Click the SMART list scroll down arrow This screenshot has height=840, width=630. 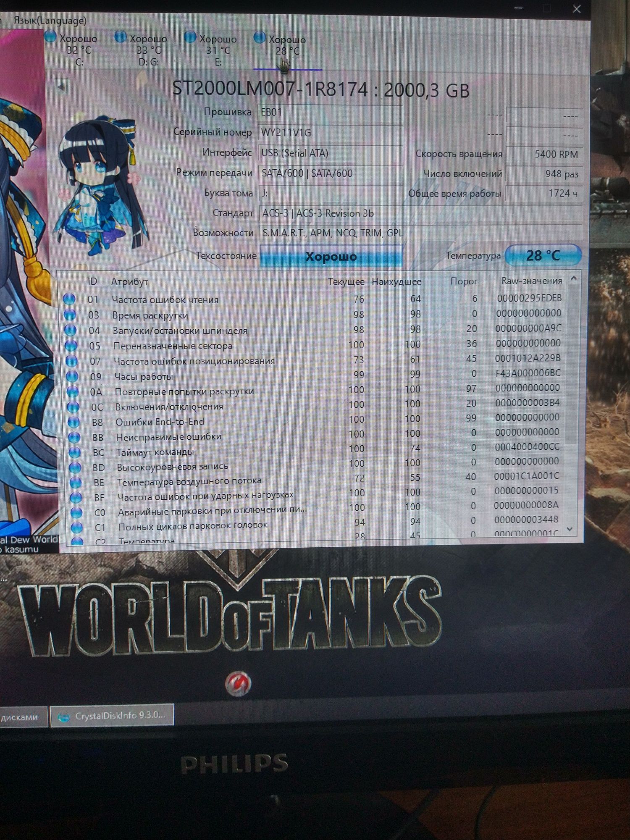pos(570,529)
